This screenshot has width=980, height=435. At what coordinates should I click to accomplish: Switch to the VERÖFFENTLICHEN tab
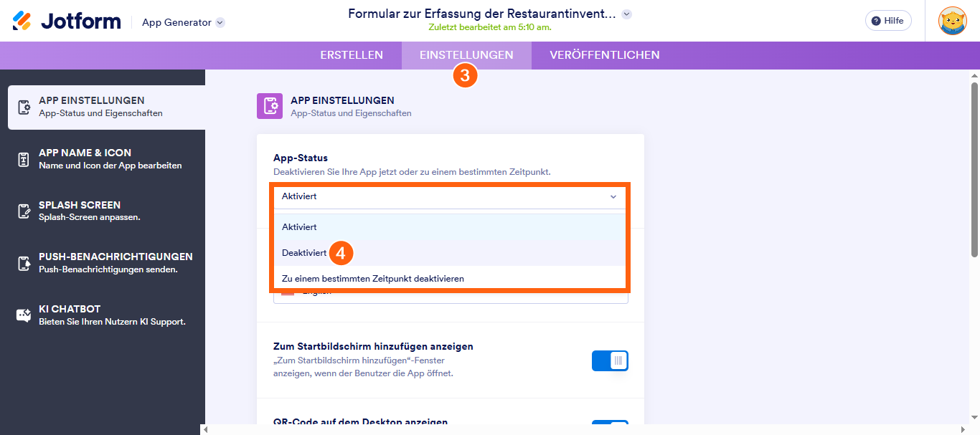(605, 55)
